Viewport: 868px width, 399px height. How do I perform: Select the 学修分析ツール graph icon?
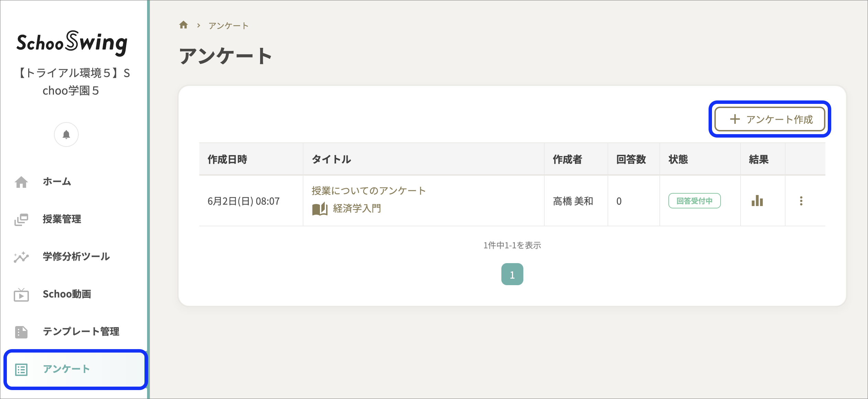21,257
